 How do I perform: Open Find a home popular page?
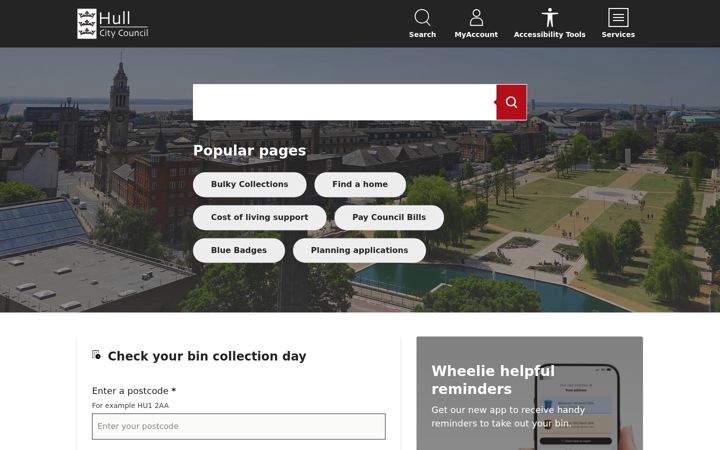pos(360,185)
